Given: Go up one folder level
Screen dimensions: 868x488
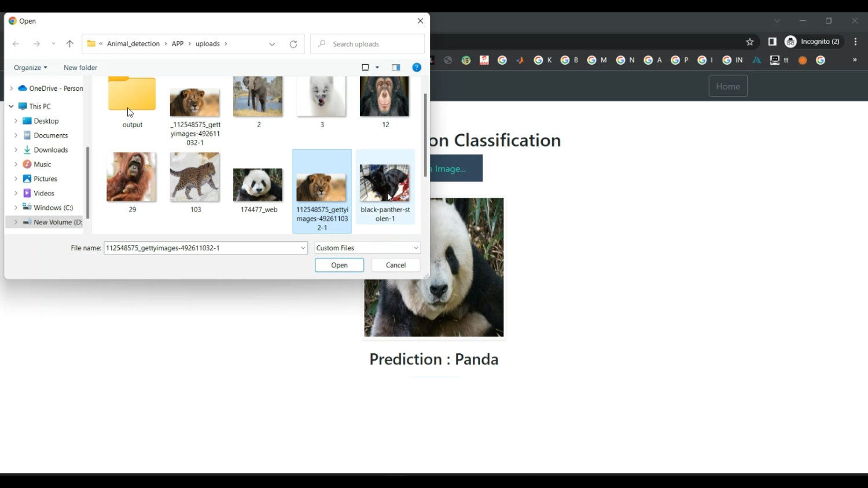Looking at the screenshot, I should pos(70,44).
